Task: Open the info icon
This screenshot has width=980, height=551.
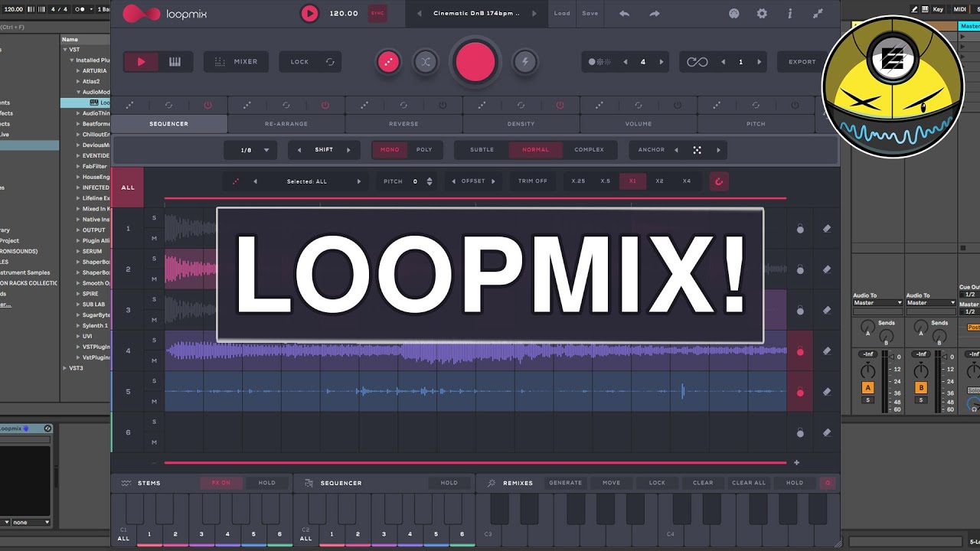Action: coord(790,13)
